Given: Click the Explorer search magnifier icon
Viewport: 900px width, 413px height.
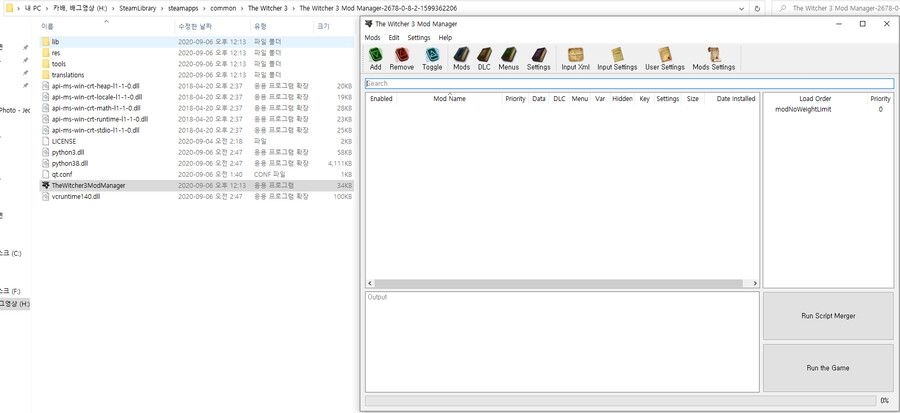Looking at the screenshot, I should (x=781, y=9).
